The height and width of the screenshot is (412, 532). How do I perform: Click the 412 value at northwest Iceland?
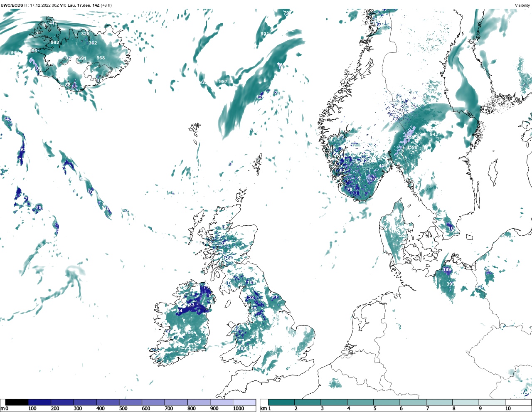[x=53, y=23]
